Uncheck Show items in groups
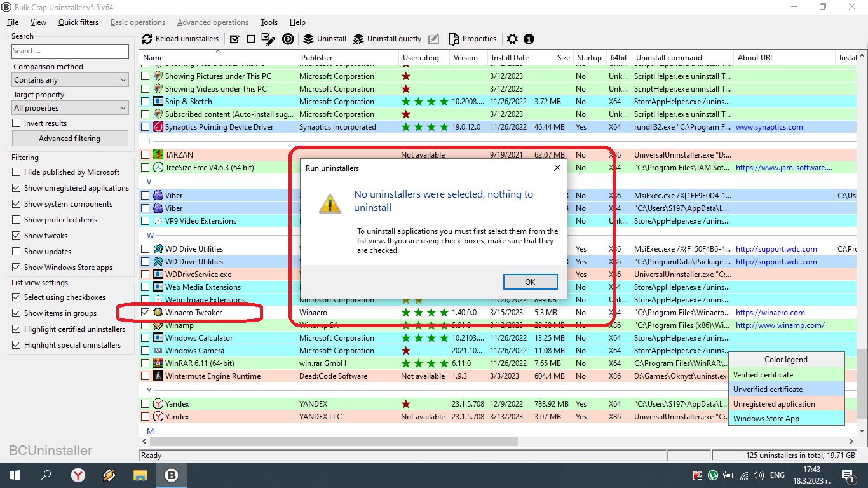Image resolution: width=868 pixels, height=488 pixels. click(17, 313)
